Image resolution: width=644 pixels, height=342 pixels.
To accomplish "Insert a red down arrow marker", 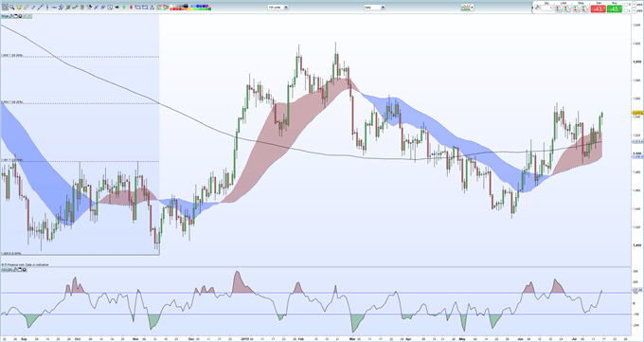I will (131, 7).
